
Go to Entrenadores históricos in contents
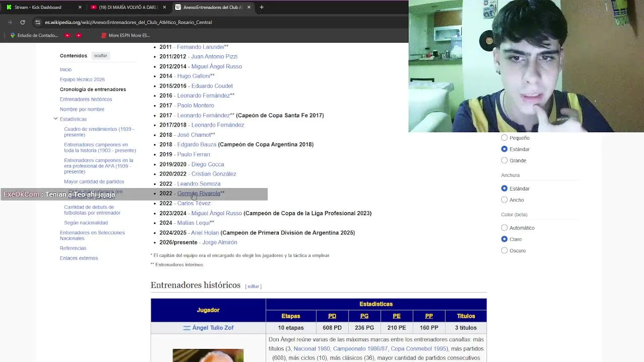coord(86,99)
